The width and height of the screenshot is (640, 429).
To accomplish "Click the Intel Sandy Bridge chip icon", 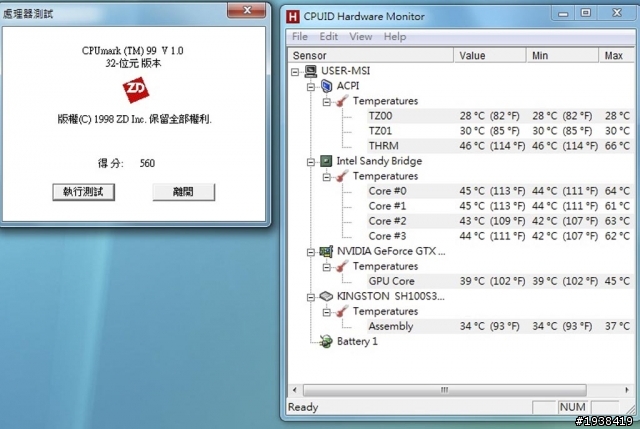I will click(x=326, y=161).
